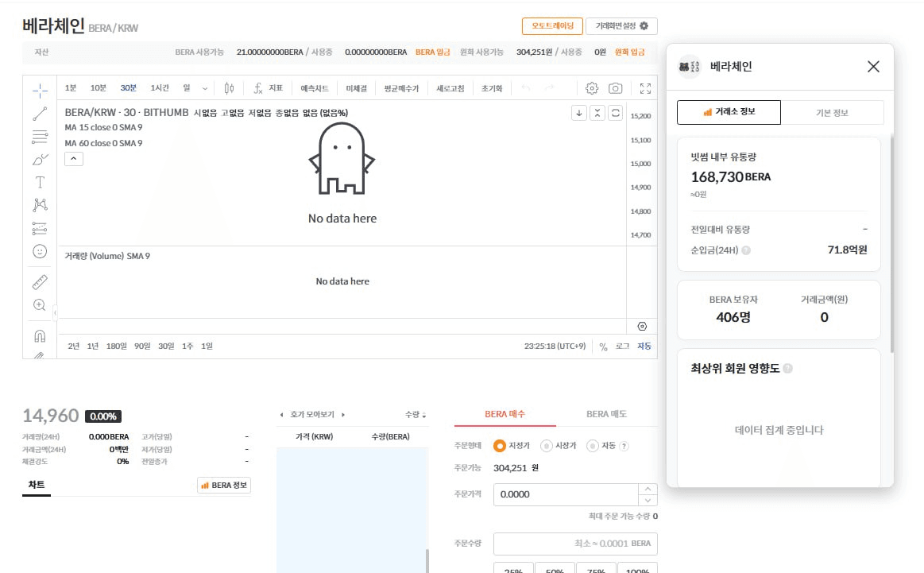Image resolution: width=924 pixels, height=573 pixels.
Task: Change the candlestick chart style
Action: tap(230, 88)
